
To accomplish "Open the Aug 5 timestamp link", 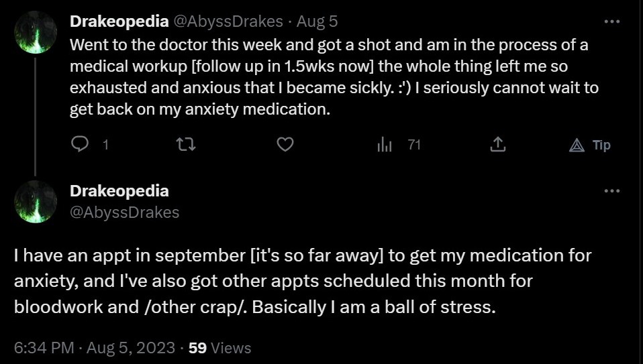I will click(317, 21).
